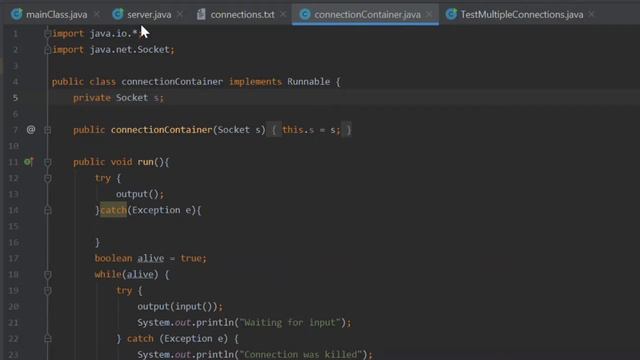Collapse the inner try fold on line 19

[47, 291]
